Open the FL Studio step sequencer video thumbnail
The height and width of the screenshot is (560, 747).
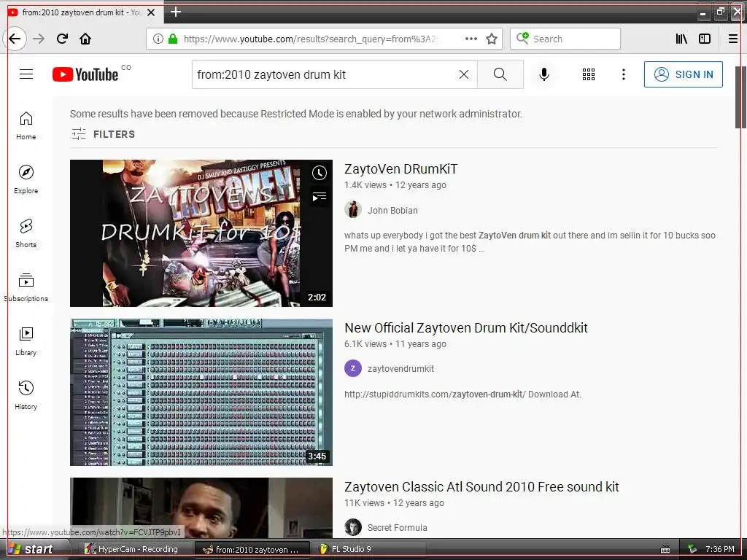201,392
